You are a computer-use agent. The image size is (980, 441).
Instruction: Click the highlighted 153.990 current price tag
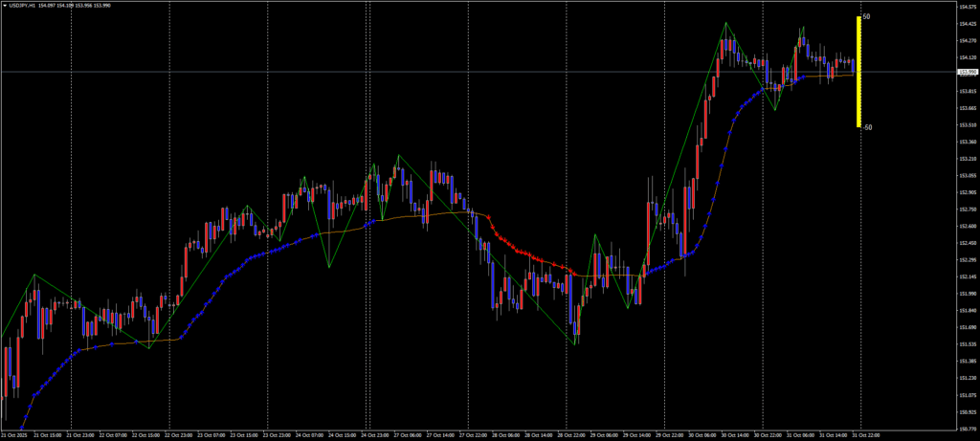pos(968,72)
